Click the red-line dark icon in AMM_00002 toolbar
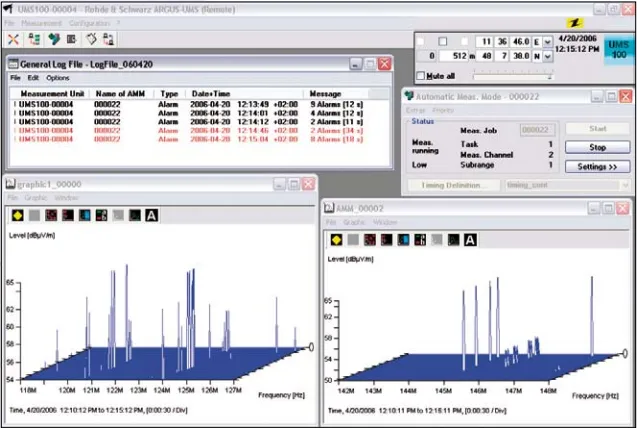The height and width of the screenshot is (428, 637). pyautogui.click(x=386, y=240)
